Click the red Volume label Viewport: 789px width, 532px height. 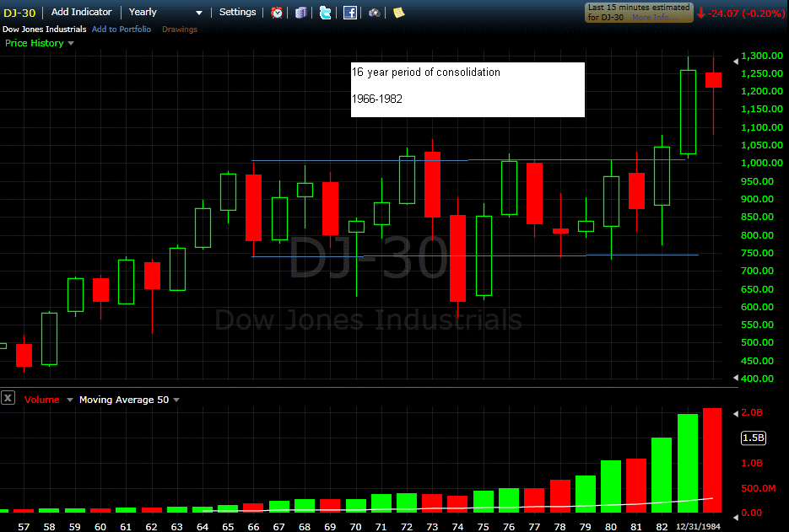tap(41, 400)
